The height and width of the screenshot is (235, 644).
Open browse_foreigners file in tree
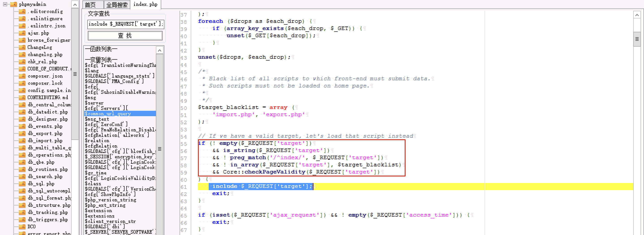coord(49,40)
